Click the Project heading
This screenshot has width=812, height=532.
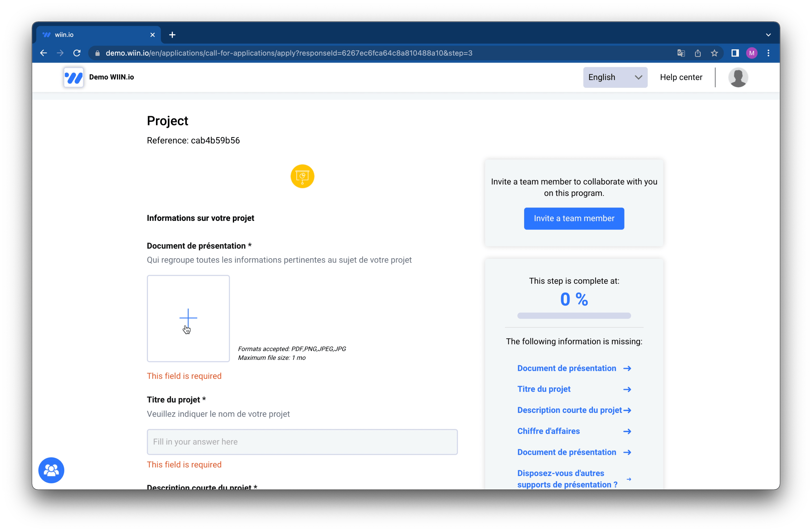(167, 121)
